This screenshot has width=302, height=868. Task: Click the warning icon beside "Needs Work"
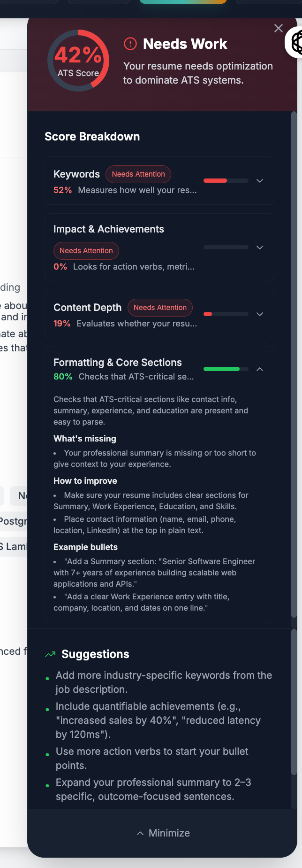click(x=130, y=44)
